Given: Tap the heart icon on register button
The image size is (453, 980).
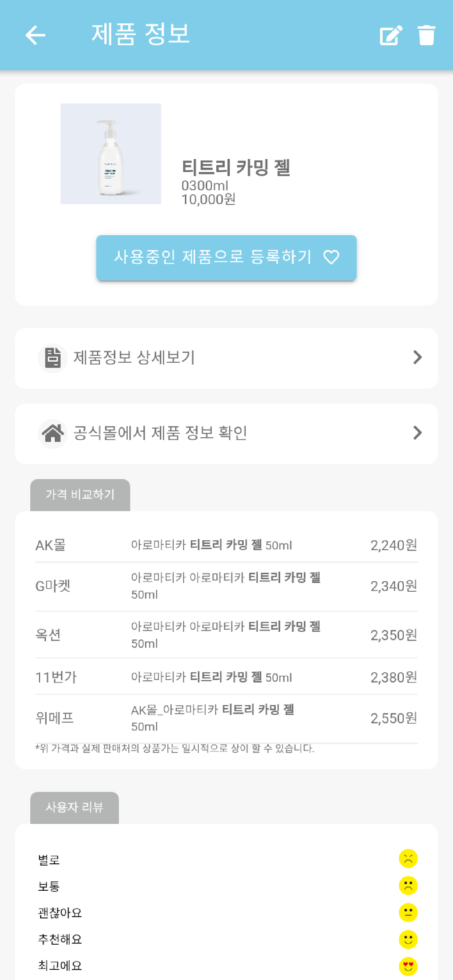Looking at the screenshot, I should click(331, 257).
